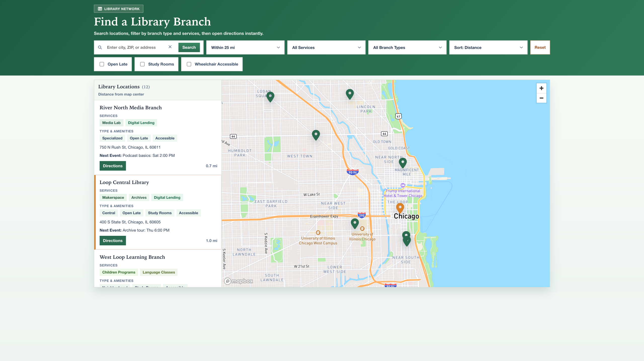Check the Wheelchair Accessible option

tap(189, 64)
